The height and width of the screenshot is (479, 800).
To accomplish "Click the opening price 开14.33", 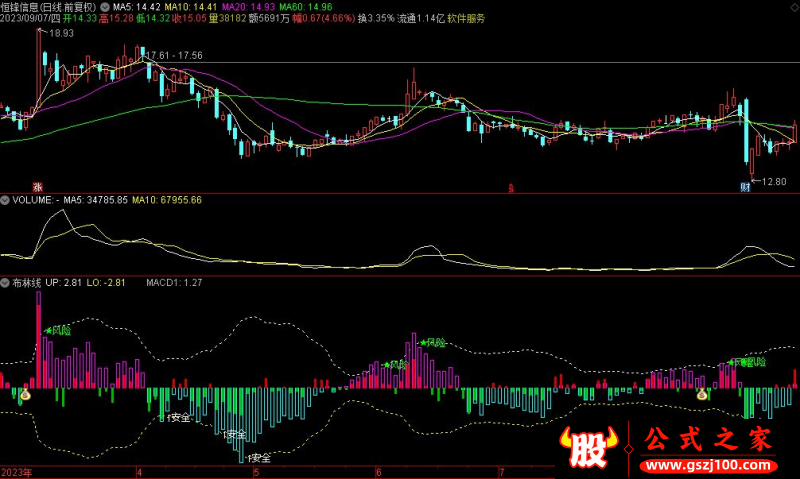I will point(80,18).
